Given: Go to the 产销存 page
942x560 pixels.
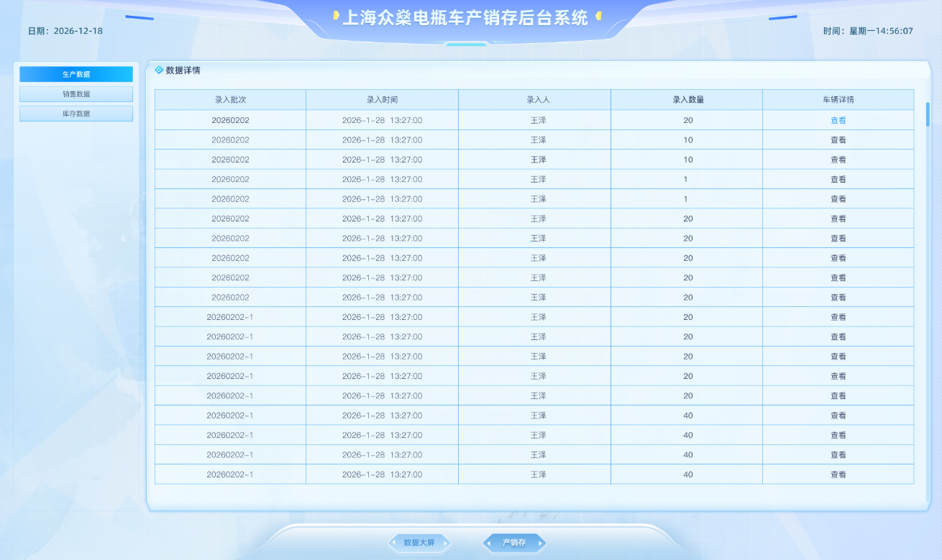Looking at the screenshot, I should (514, 543).
